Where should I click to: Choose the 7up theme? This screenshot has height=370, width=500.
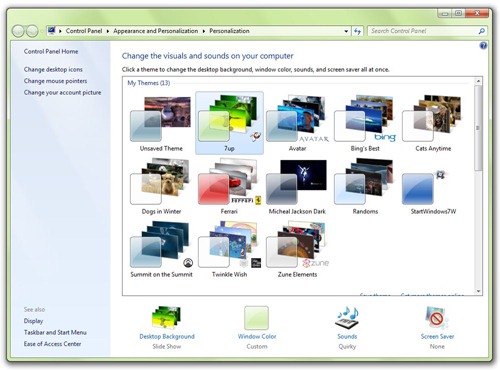[229, 123]
